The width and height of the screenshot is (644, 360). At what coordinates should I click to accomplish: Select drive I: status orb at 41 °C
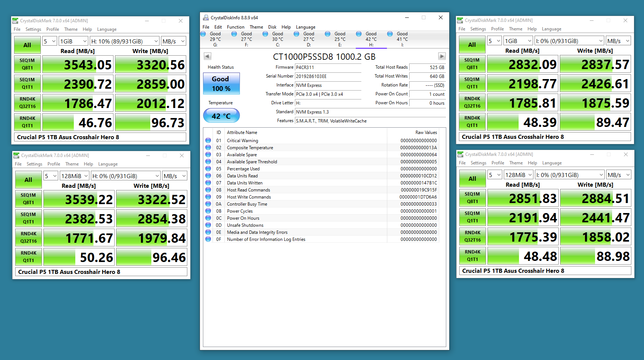[x=390, y=34]
